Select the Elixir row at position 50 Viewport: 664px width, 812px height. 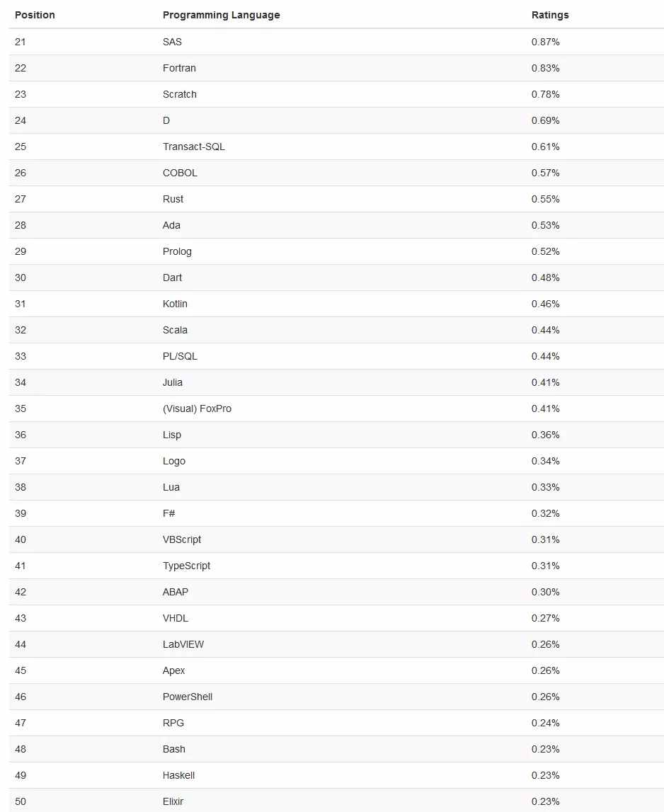(337, 801)
